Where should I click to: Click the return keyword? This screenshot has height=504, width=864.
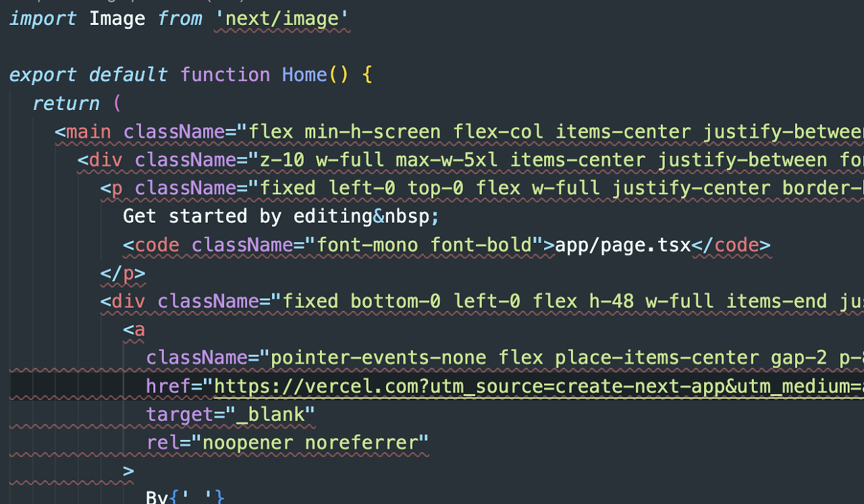point(66,103)
